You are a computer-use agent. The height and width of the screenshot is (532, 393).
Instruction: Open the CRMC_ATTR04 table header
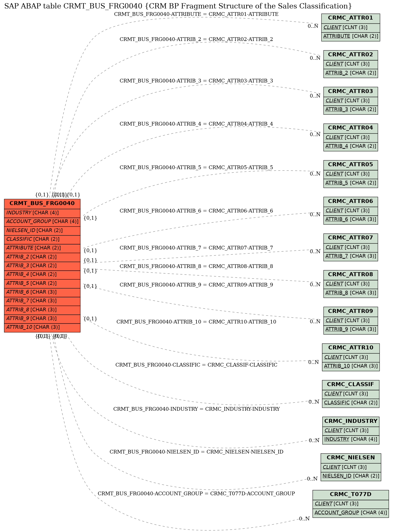coord(350,128)
